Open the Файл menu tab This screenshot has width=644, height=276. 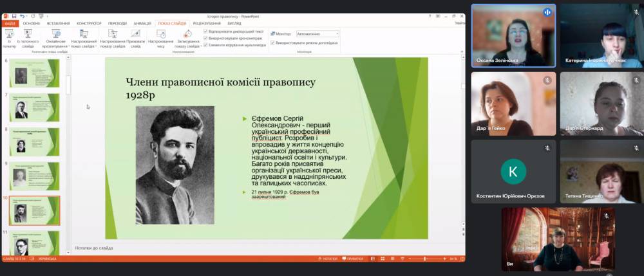pos(10,23)
